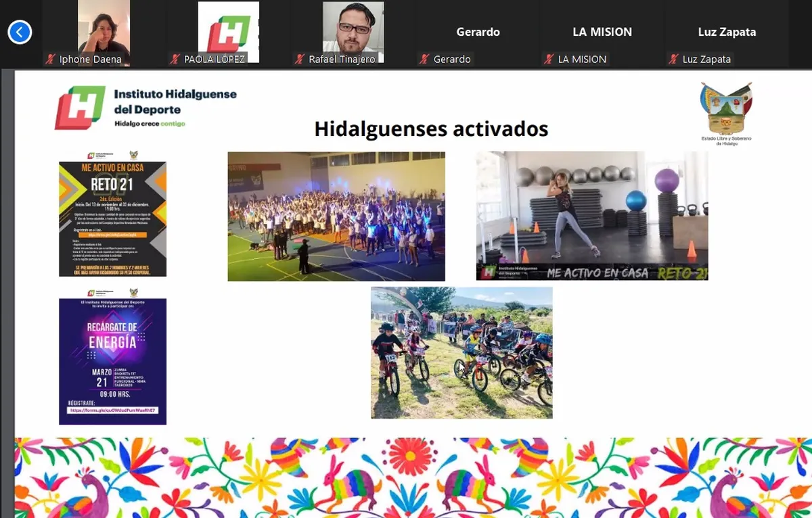Select the Luz Zapata participant tile
812x518 pixels.
tap(727, 32)
